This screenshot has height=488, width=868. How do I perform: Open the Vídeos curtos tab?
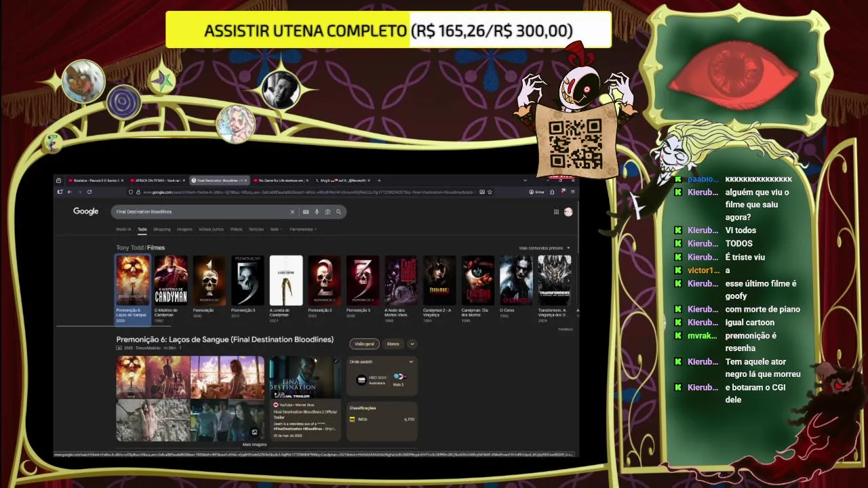click(x=211, y=229)
